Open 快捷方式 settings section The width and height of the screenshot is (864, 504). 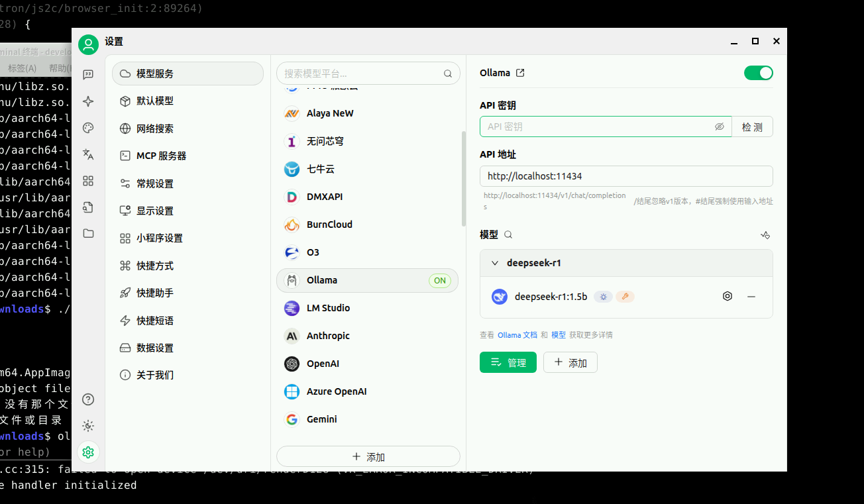188,266
